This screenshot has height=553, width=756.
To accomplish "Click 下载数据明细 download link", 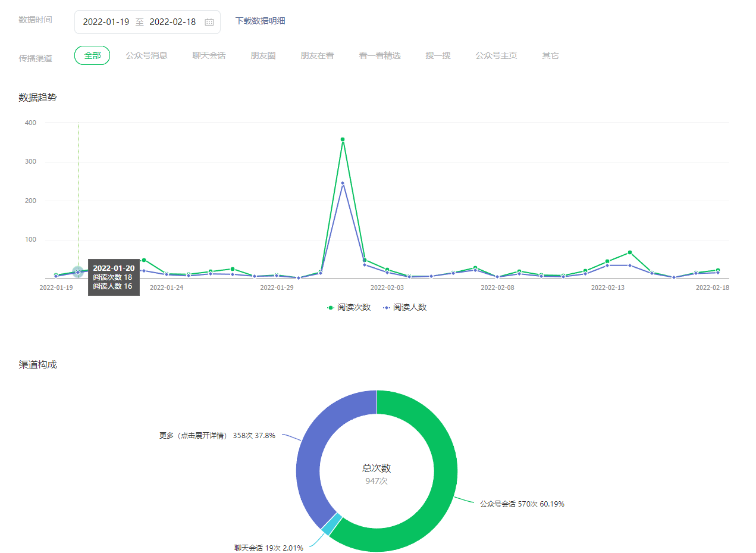I will click(x=260, y=21).
